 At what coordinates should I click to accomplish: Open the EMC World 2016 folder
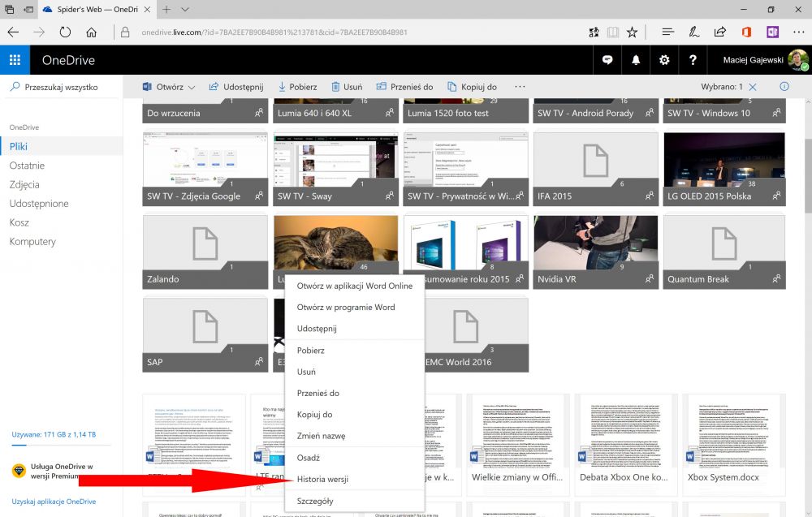click(477, 335)
